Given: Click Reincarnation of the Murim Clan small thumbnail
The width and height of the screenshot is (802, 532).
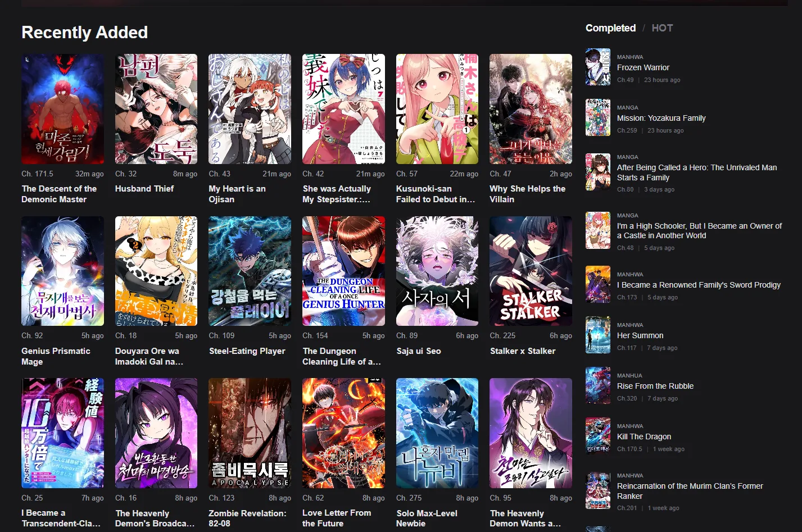Looking at the screenshot, I should 598,490.
